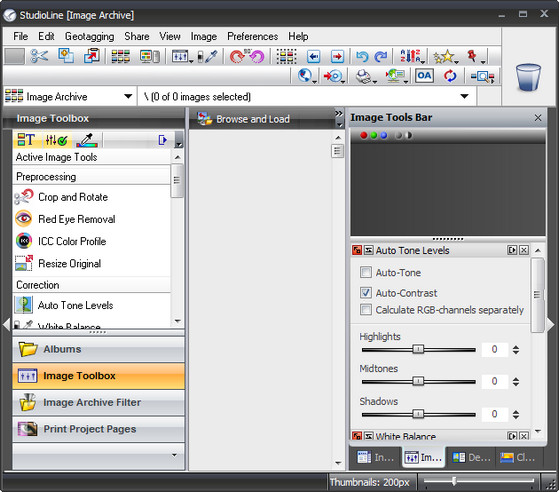Click the star rating icon in toolbar
The image size is (559, 492).
click(443, 56)
